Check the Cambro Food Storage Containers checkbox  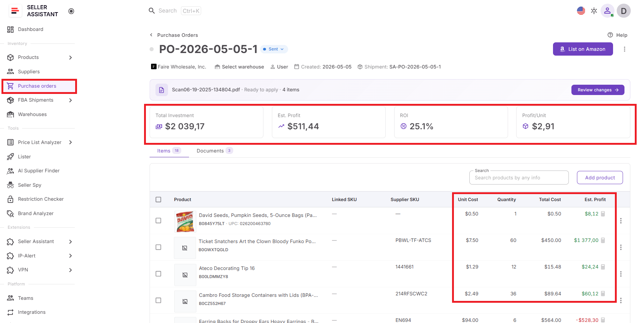[158, 301]
